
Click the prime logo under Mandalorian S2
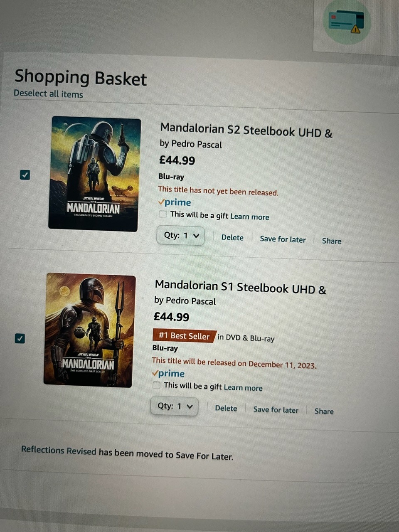(x=175, y=202)
